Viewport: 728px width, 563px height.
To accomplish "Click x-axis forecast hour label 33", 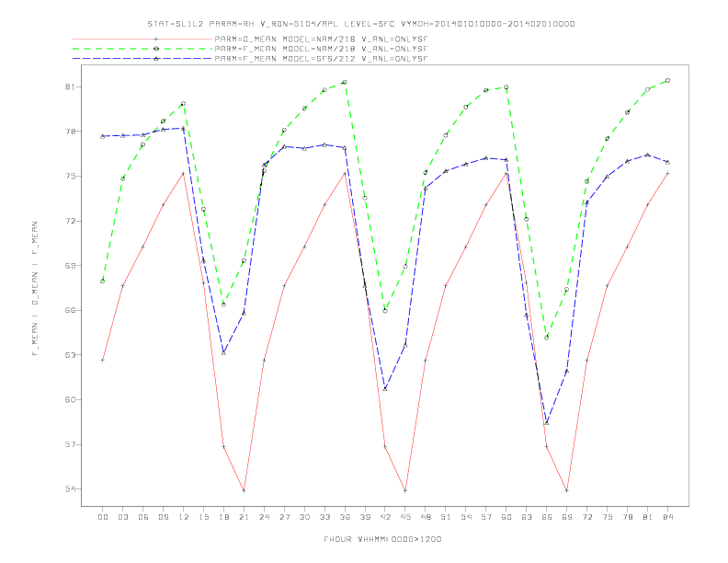I will [x=324, y=517].
